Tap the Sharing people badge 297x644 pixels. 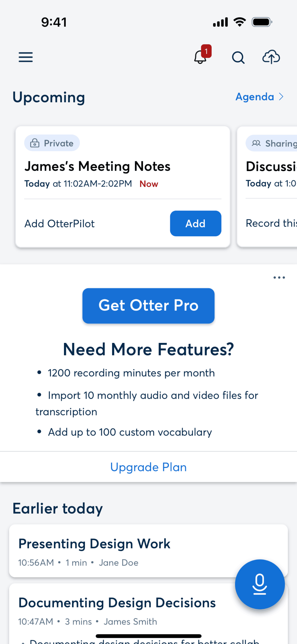point(271,143)
